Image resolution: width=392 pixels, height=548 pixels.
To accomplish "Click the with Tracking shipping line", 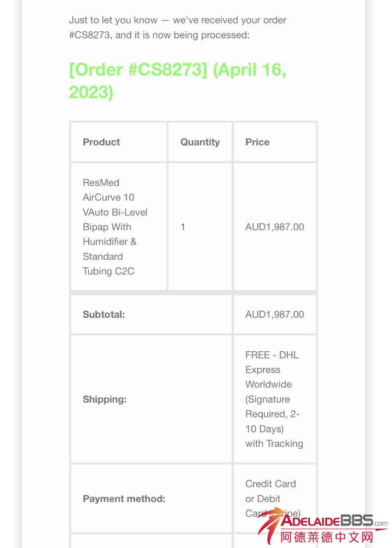I will click(x=274, y=443).
